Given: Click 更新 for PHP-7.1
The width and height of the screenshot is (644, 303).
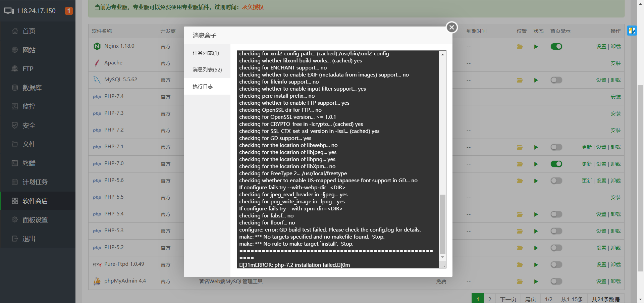Looking at the screenshot, I should (x=587, y=147).
